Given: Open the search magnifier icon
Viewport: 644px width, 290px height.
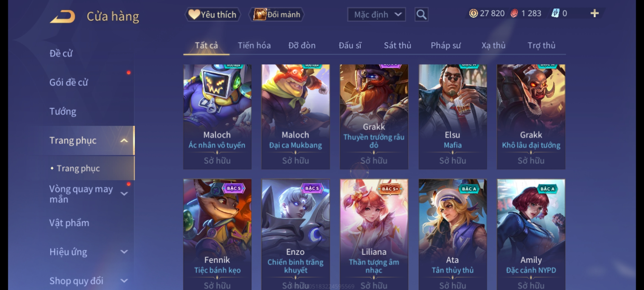Looking at the screenshot, I should pyautogui.click(x=421, y=15).
